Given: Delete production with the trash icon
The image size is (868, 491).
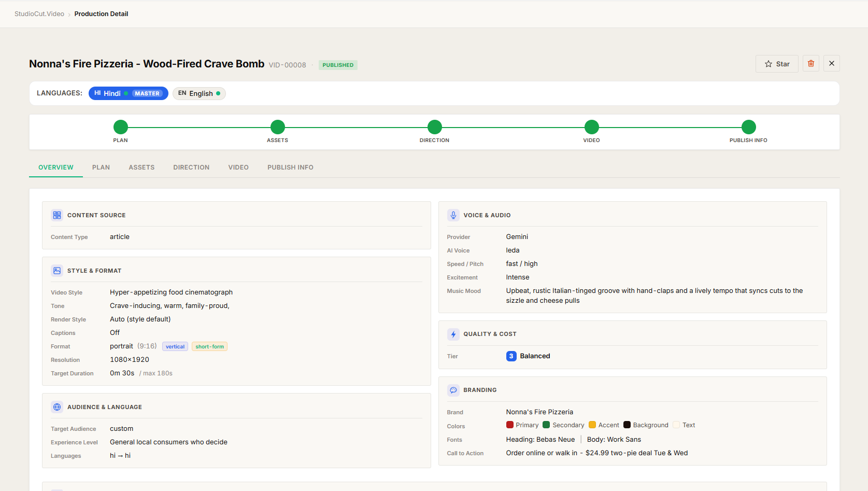Looking at the screenshot, I should click(811, 64).
